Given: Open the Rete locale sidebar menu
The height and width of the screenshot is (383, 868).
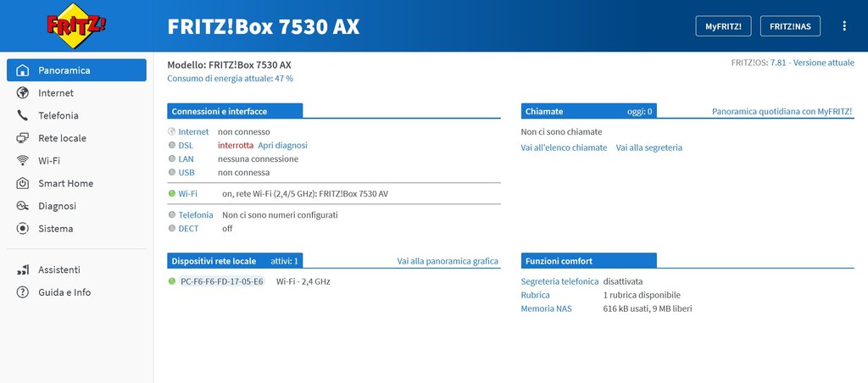Looking at the screenshot, I should tap(76, 138).
